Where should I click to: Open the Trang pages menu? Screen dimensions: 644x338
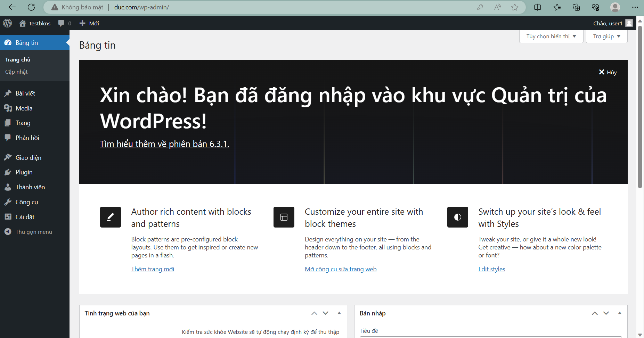coord(35,123)
